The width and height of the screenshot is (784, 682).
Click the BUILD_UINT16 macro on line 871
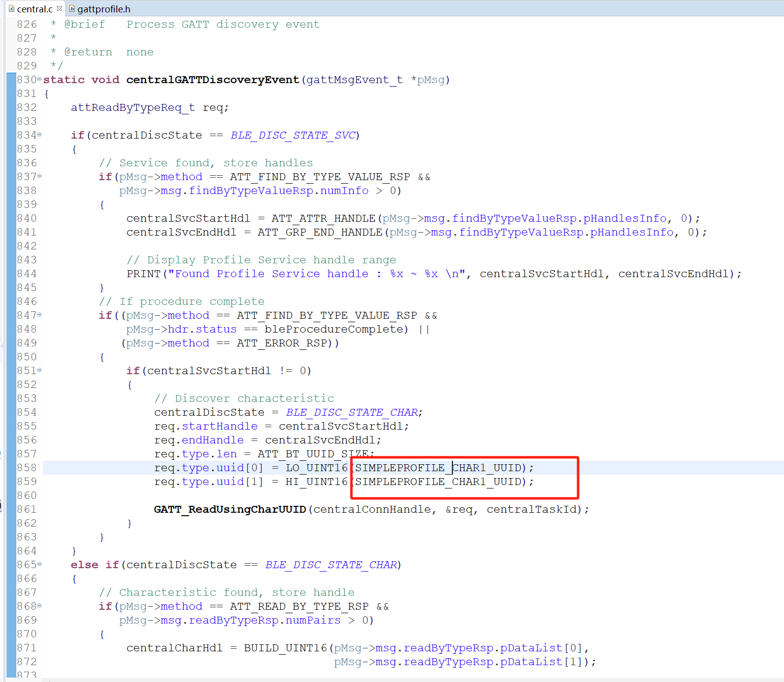[285, 648]
